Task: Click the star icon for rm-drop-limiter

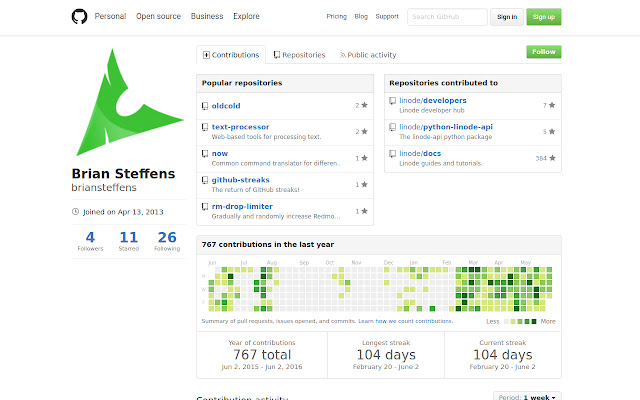Action: tap(364, 211)
